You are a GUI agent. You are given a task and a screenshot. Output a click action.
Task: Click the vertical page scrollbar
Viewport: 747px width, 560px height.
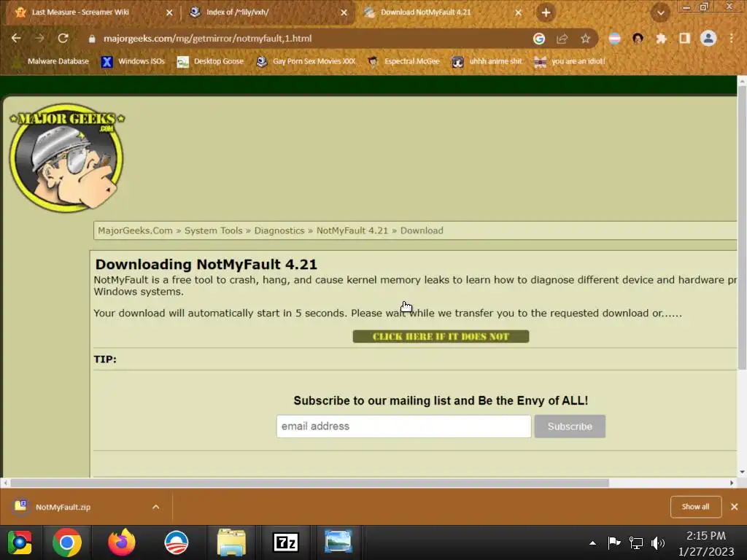click(x=742, y=227)
